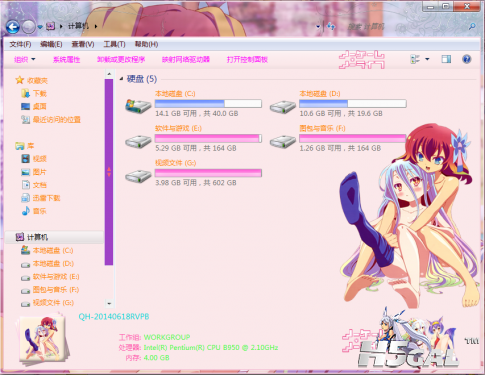Click the refresh icon beside address bar
Viewport: 485px width, 375px height.
[x=331, y=26]
